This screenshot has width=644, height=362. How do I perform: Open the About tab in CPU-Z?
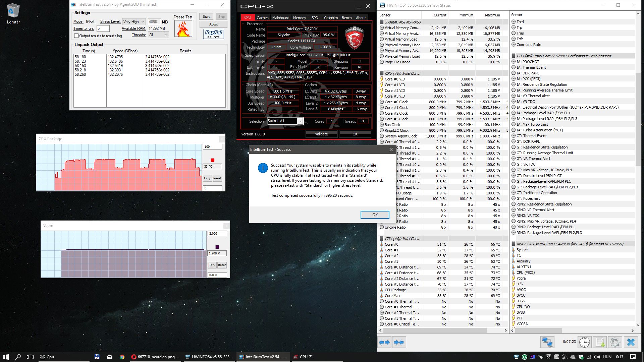pyautogui.click(x=361, y=18)
